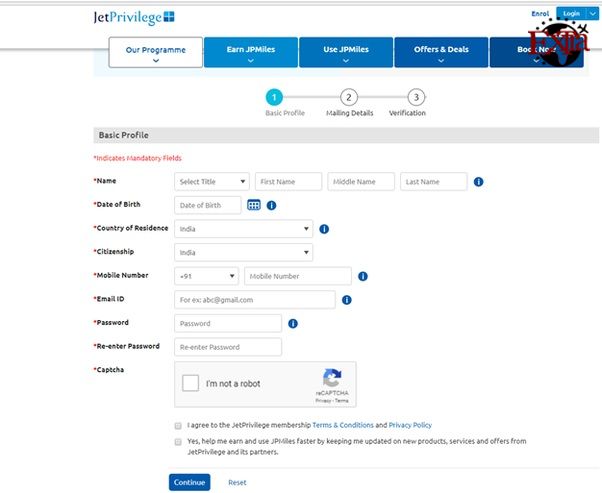Click step 2 Mailing Details circle

click(x=349, y=97)
